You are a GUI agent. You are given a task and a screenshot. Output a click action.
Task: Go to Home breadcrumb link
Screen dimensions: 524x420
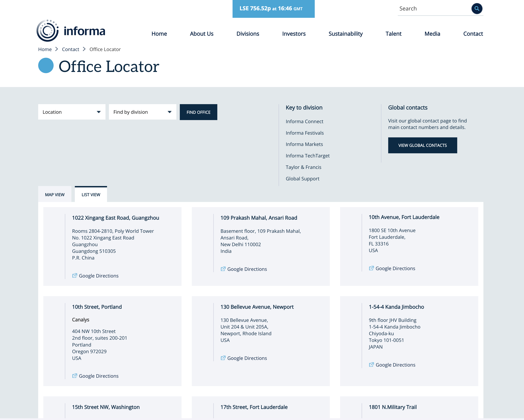(x=45, y=49)
